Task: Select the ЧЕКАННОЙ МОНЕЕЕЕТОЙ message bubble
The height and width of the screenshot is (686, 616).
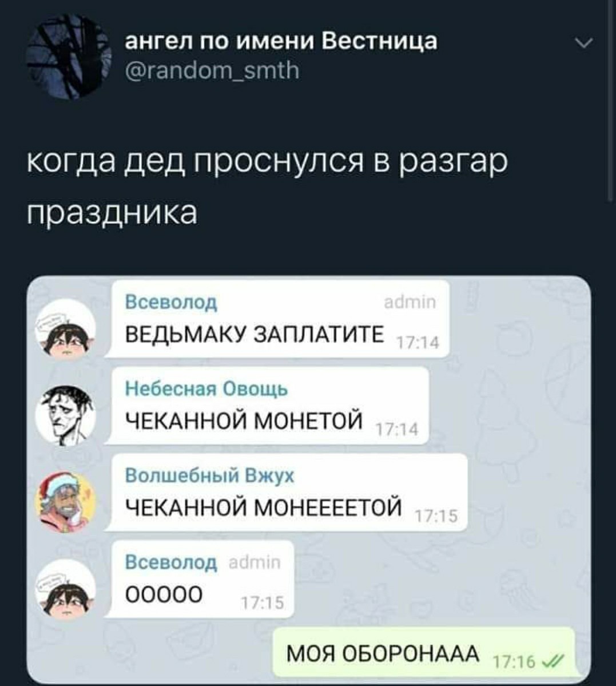Action: click(288, 492)
